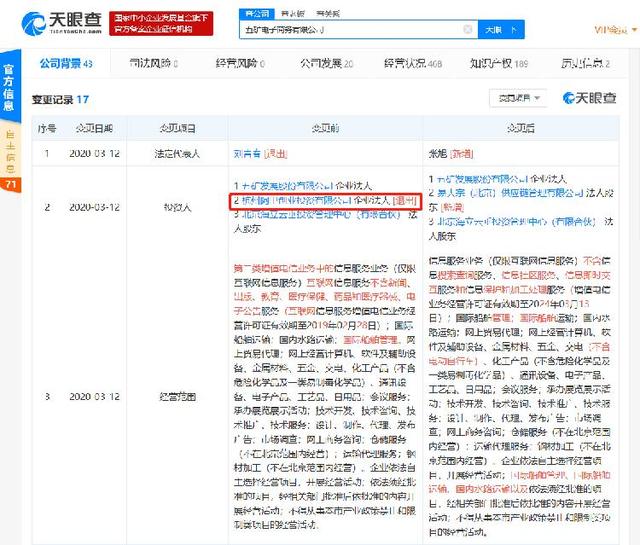Switch to the 经营状况 408 tab
The image size is (640, 545).
pyautogui.click(x=413, y=63)
